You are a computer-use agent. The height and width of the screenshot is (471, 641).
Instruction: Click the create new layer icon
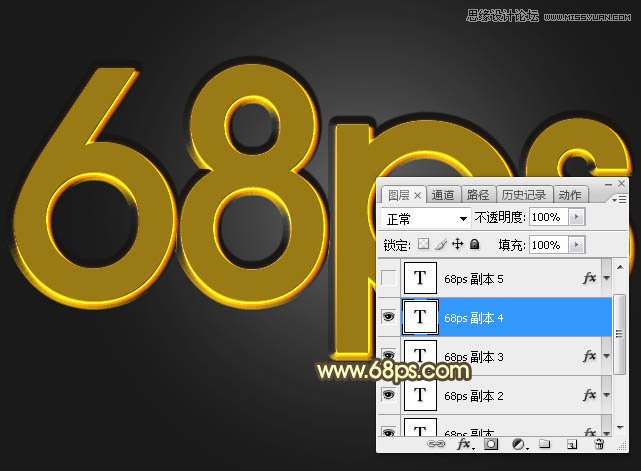[x=572, y=444]
